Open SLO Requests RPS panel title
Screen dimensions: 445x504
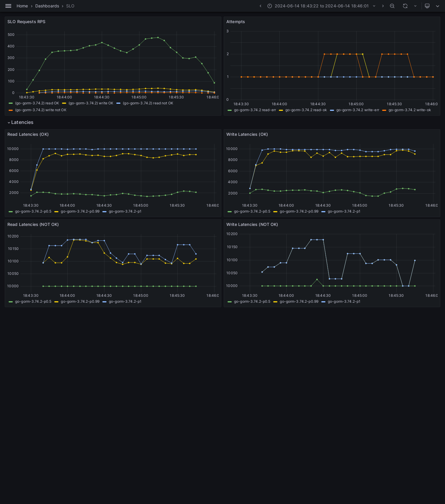pos(26,22)
